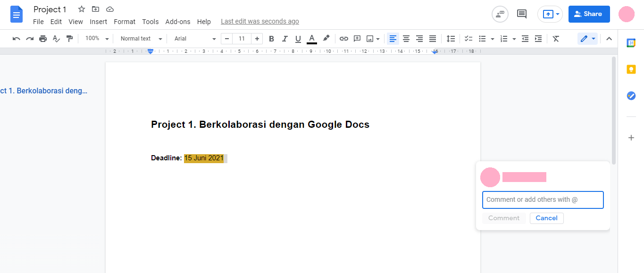Viewport: 644px width, 273px height.
Task: Redo the last action
Action: [30, 39]
